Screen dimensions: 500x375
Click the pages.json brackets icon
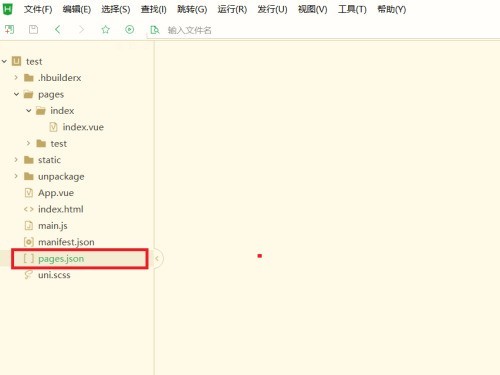pyautogui.click(x=29, y=258)
